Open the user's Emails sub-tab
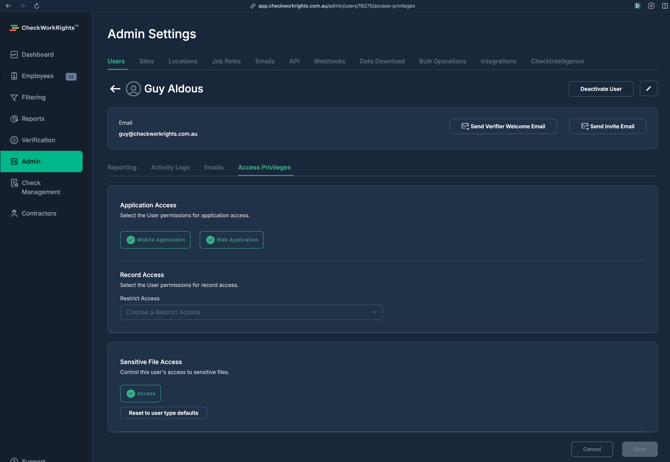 click(x=214, y=168)
